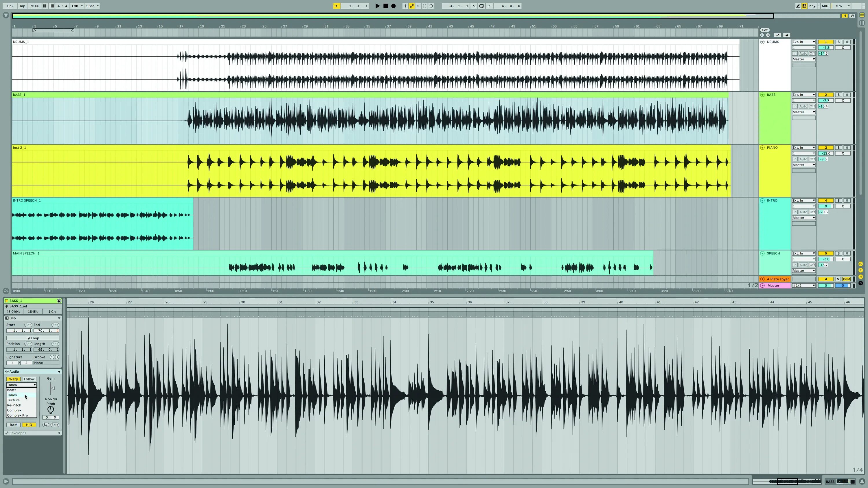Enable the arrangement Loop switch

click(x=481, y=6)
